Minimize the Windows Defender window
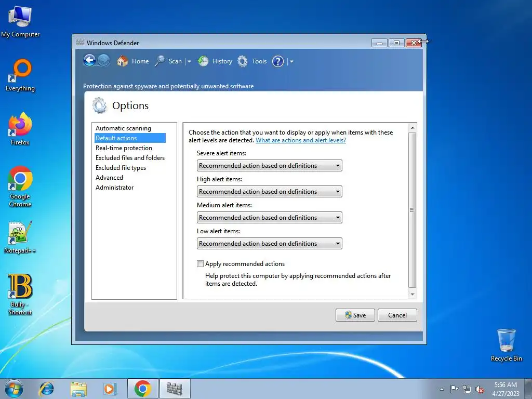532x399 pixels. pos(379,43)
